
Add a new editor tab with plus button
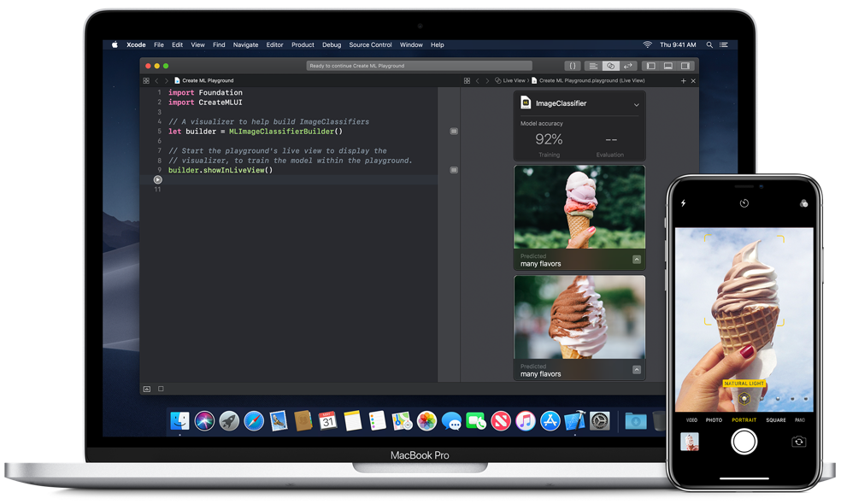(684, 79)
